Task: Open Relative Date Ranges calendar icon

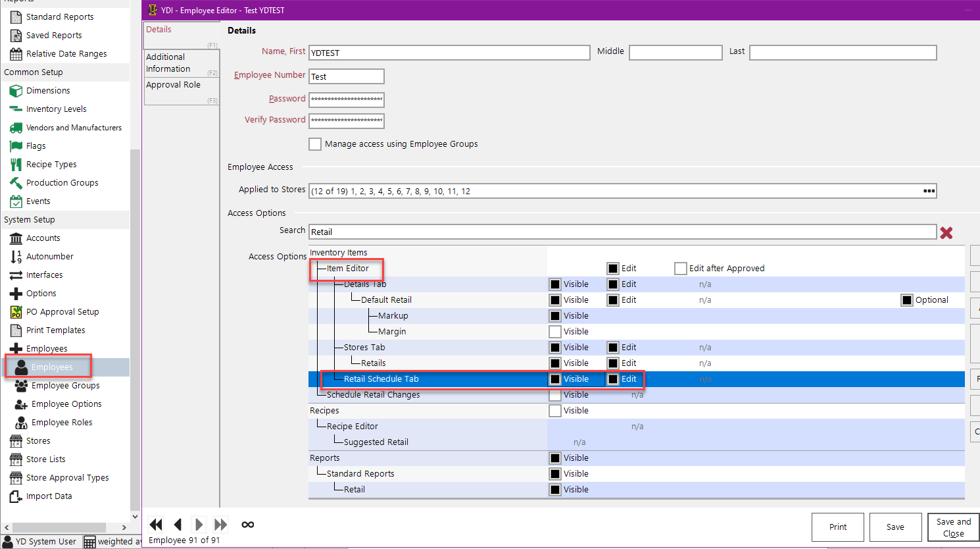Action: point(16,54)
